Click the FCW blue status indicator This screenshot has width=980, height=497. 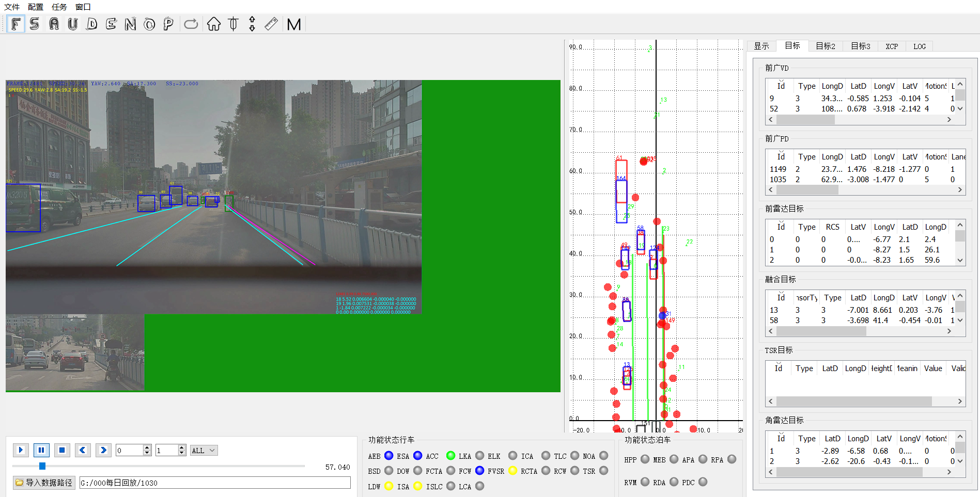tap(480, 471)
